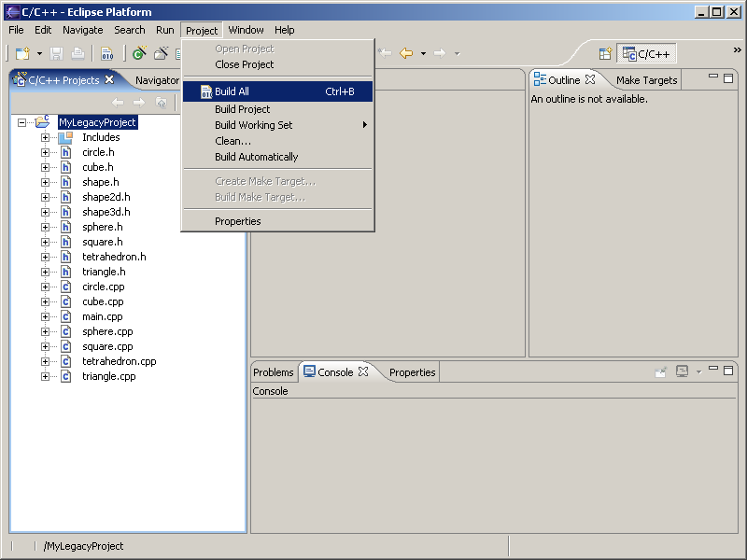This screenshot has width=747, height=560.
Task: Open the New wizard dropdown arrow
Action: (x=39, y=54)
